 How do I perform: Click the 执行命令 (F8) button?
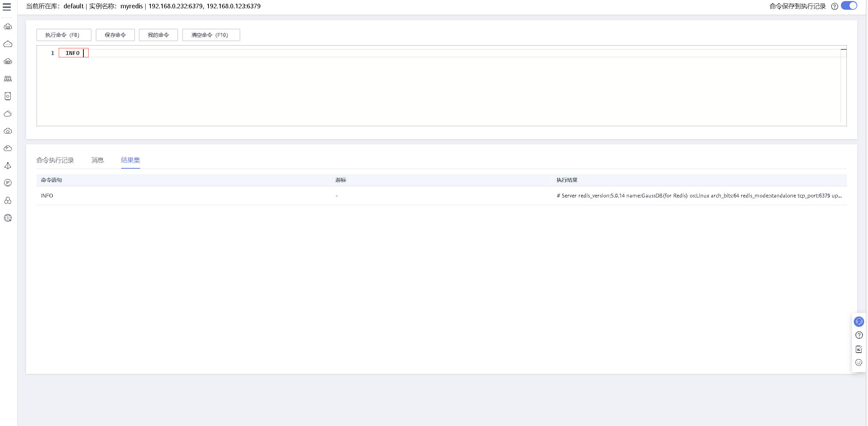point(64,35)
